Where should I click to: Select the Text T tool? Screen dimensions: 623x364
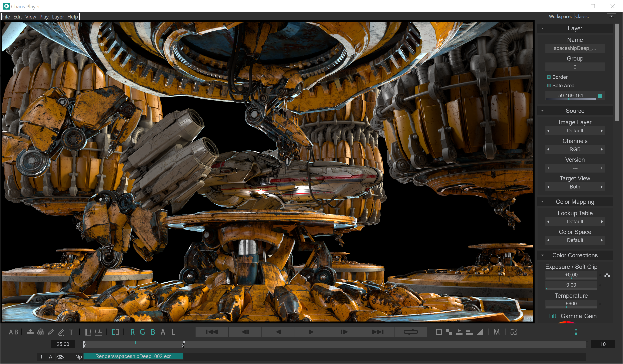point(71,332)
